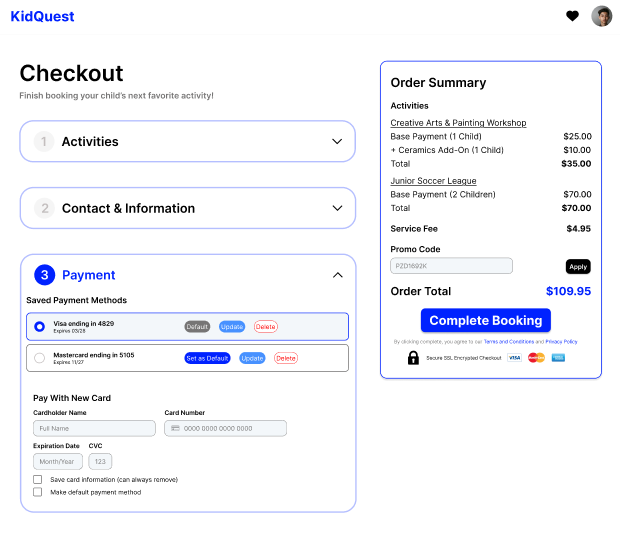Set Mastercard as Default
Viewport: 620px width, 537px height.
(x=207, y=358)
